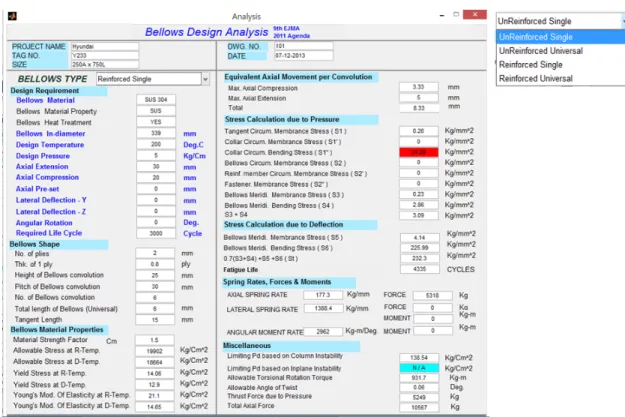Click Bellows Heat Treatment YES field
This screenshot has width=625, height=417.
(x=156, y=122)
